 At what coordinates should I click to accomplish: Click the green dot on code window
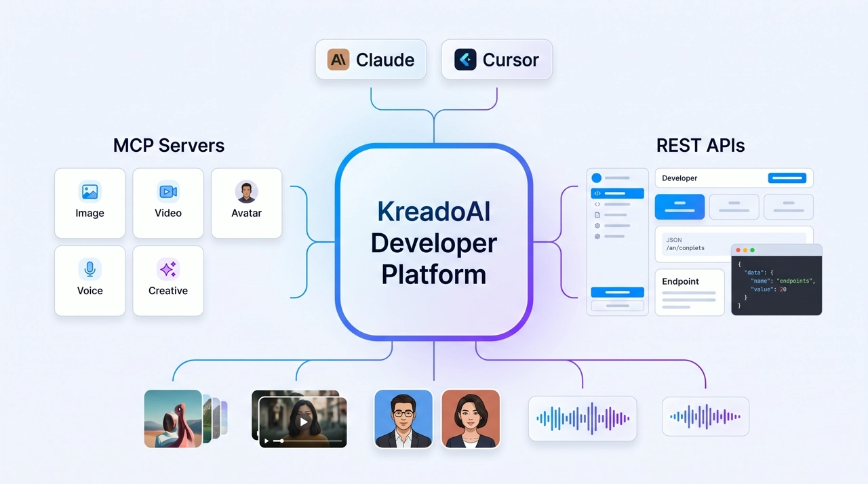(x=752, y=250)
